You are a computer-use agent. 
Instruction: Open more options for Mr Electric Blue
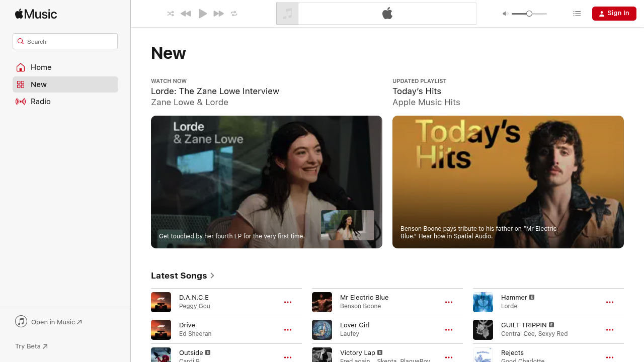point(449,302)
